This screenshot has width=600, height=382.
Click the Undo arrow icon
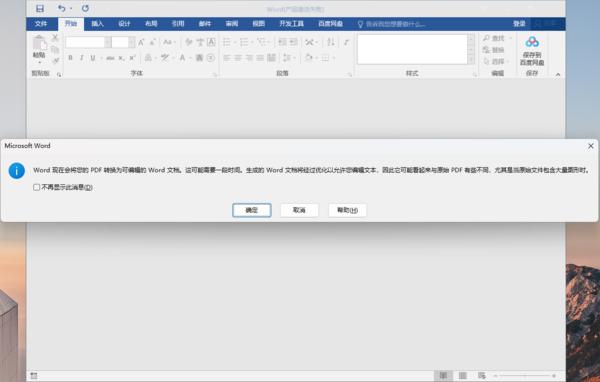point(62,8)
